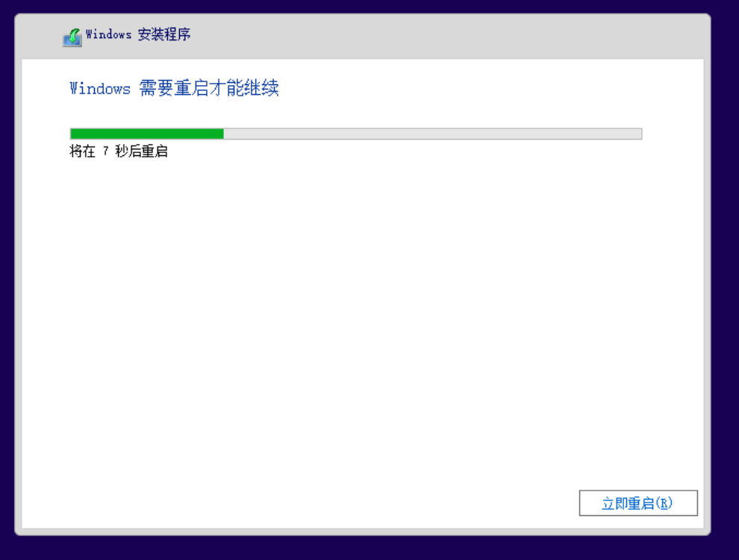This screenshot has height=560, width=739.
Task: Click 需要重启才能继续 in the blue heading
Action: click(x=209, y=88)
